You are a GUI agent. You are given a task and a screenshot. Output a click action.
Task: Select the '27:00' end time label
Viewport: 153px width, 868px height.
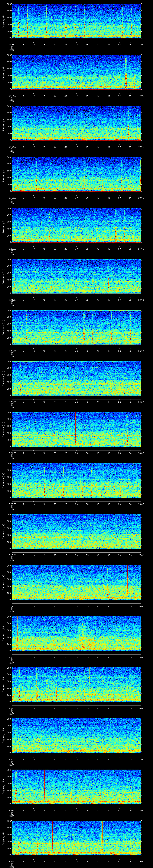point(141,555)
